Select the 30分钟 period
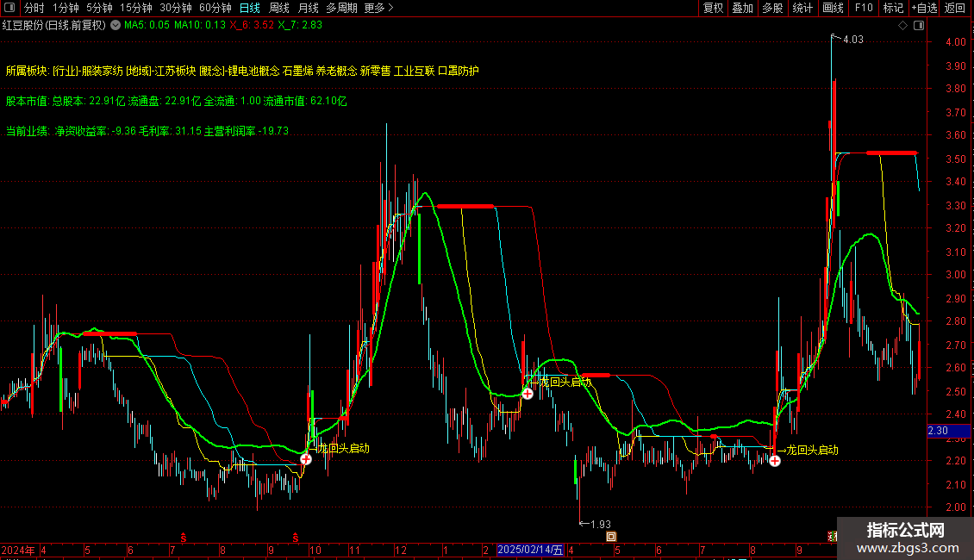 point(176,8)
